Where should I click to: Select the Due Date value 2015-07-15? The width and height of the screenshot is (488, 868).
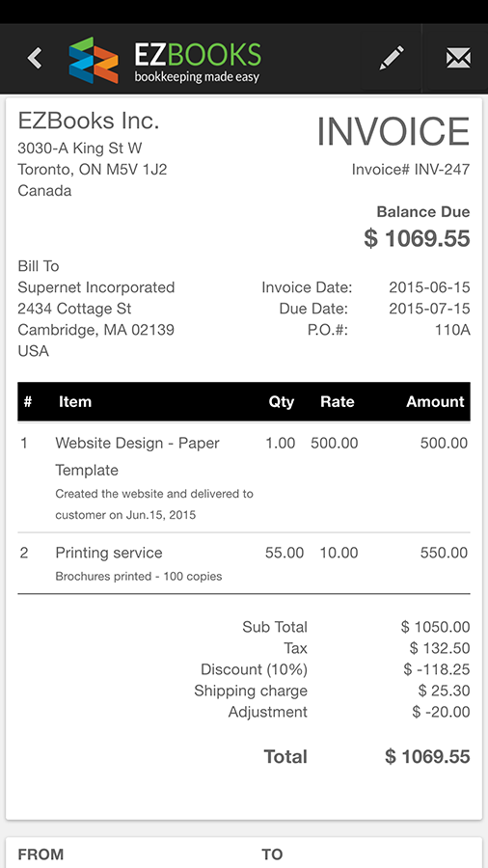point(429,309)
